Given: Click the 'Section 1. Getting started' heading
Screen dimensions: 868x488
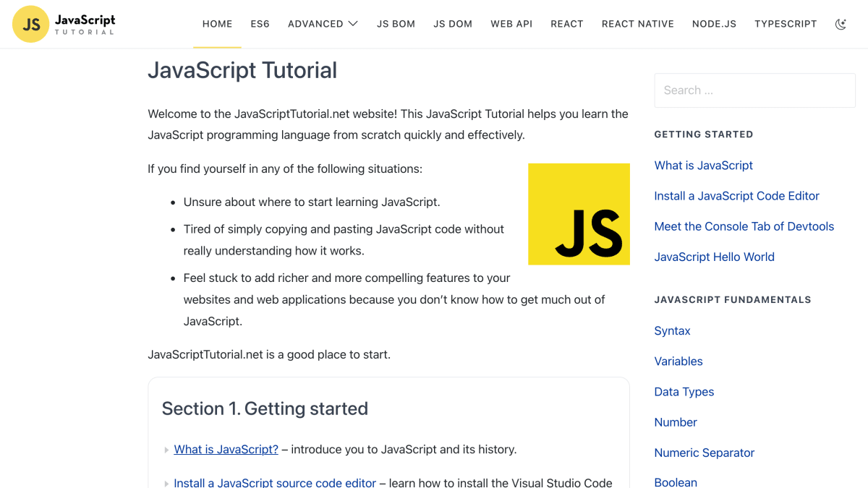Looking at the screenshot, I should point(265,408).
